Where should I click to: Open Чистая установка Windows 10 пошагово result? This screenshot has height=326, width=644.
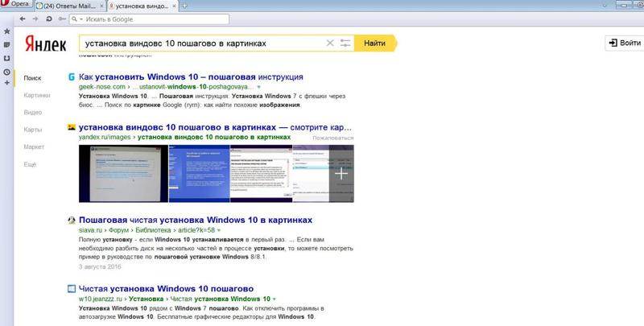click(166, 289)
